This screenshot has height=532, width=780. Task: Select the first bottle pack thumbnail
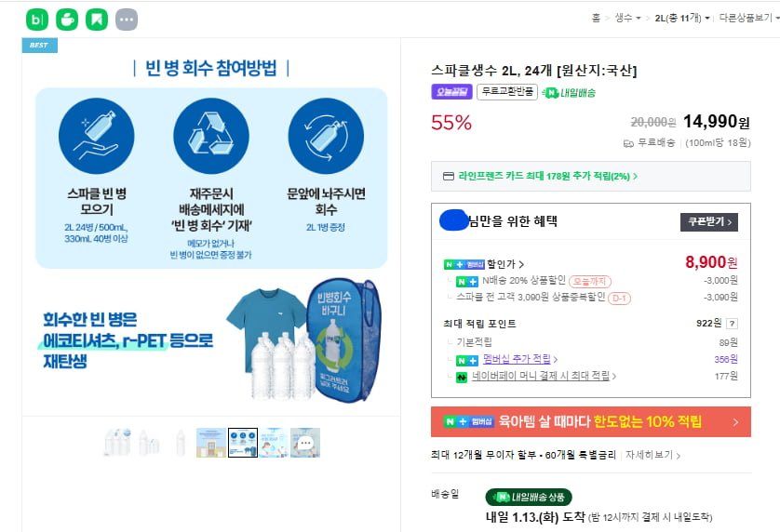pyautogui.click(x=117, y=443)
